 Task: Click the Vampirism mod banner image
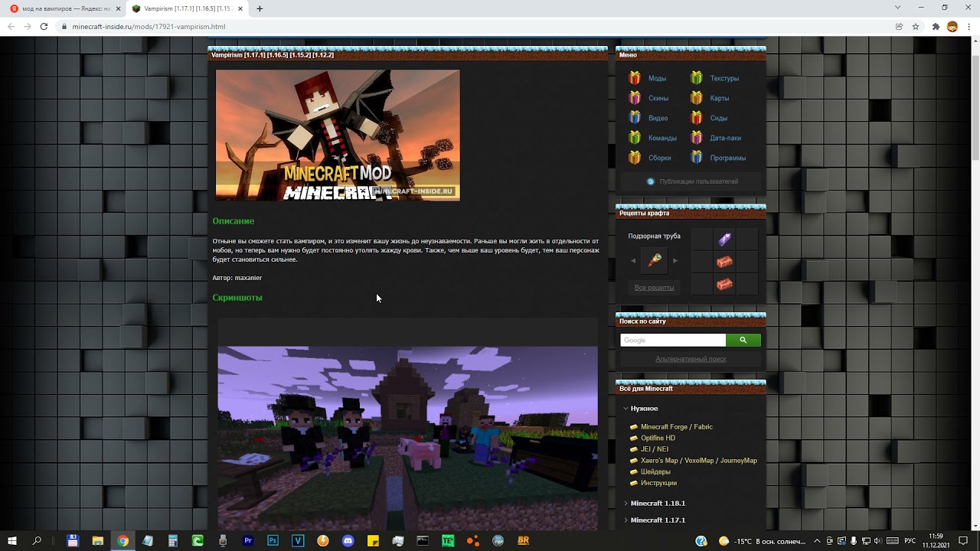point(338,135)
